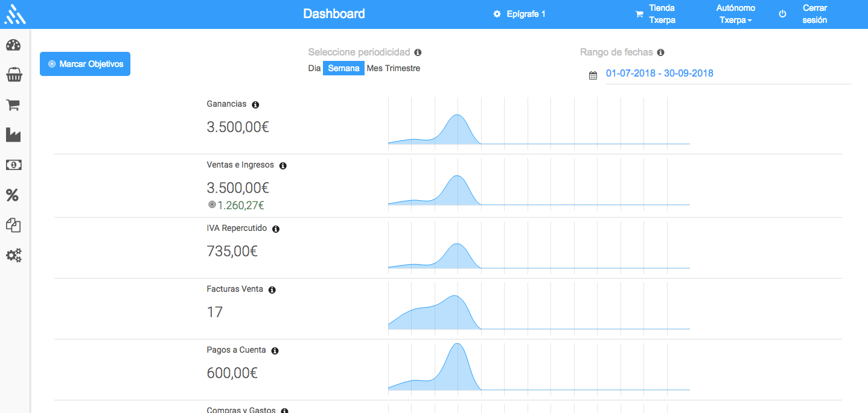
Task: Click the gear icon beside Epígrafe 1
Action: click(497, 14)
